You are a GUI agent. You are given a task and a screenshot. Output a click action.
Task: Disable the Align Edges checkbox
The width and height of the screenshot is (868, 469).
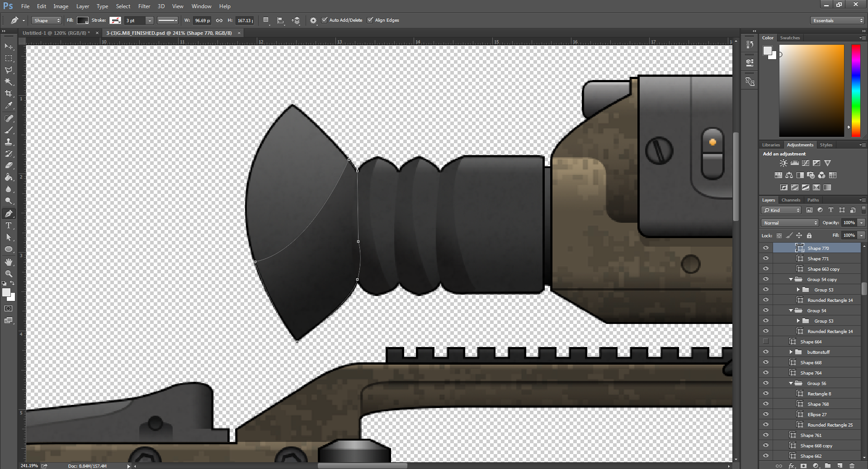370,20
